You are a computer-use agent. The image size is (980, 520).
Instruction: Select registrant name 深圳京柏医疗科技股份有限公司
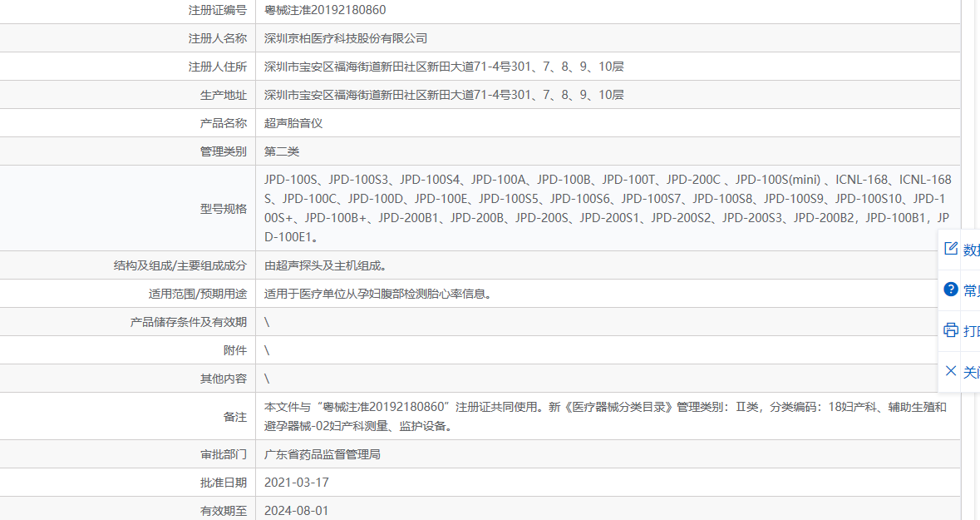[x=346, y=38]
